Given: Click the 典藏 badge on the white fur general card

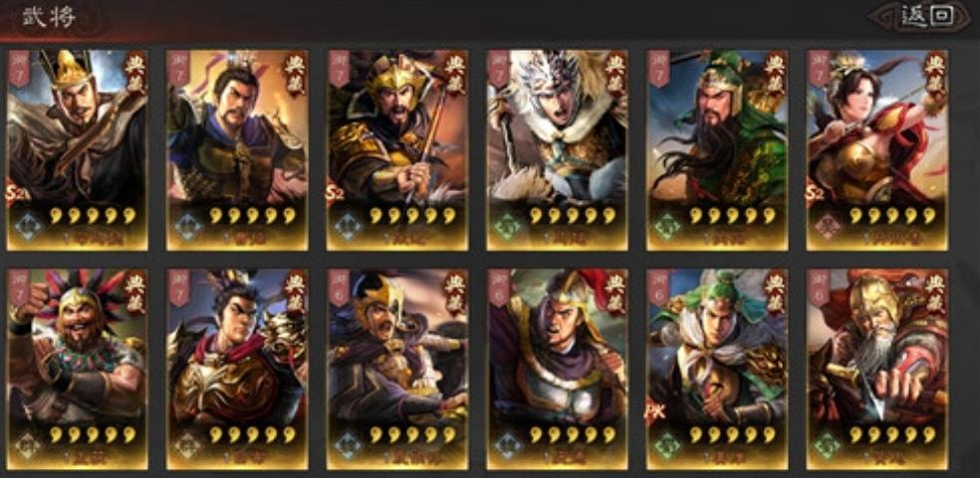Looking at the screenshot, I should 615,74.
